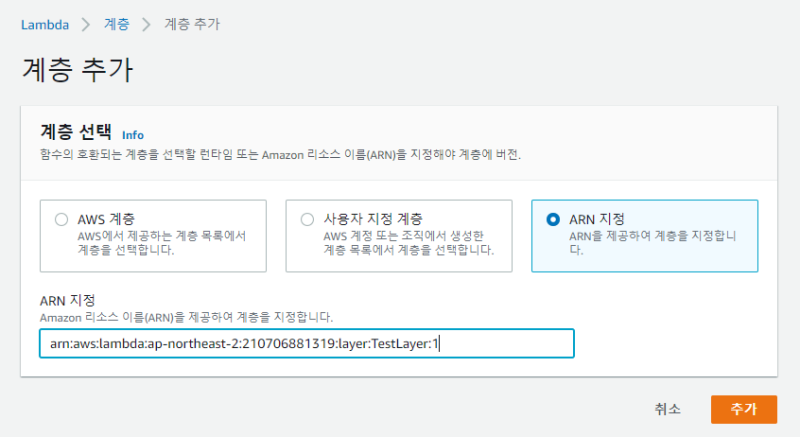Click the Lambda breadcrumb link
This screenshot has height=437, width=800.
click(x=44, y=23)
